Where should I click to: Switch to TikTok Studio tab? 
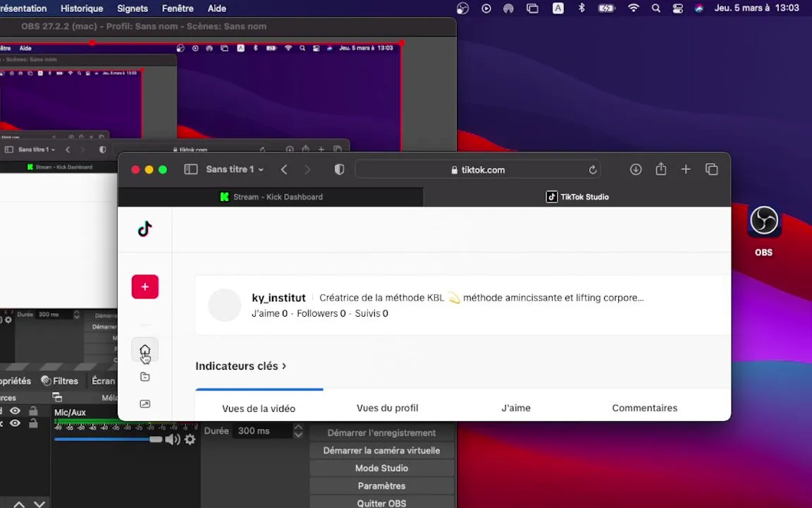tap(577, 197)
